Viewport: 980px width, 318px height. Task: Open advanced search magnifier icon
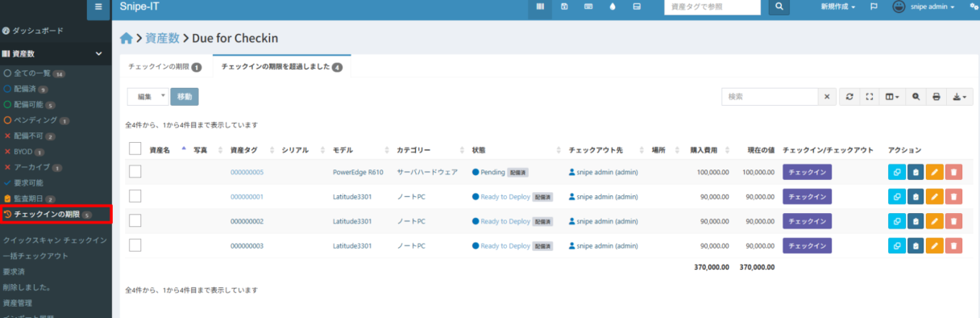tap(916, 96)
